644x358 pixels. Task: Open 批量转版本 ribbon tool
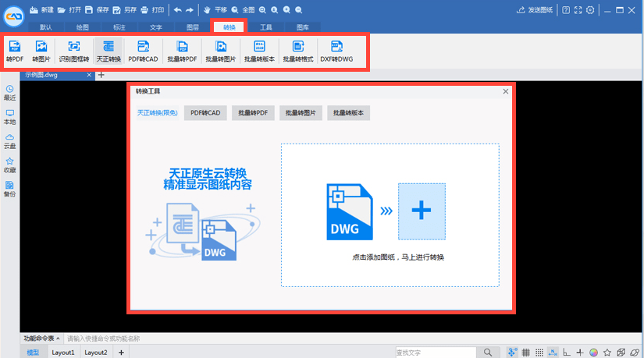pos(259,51)
